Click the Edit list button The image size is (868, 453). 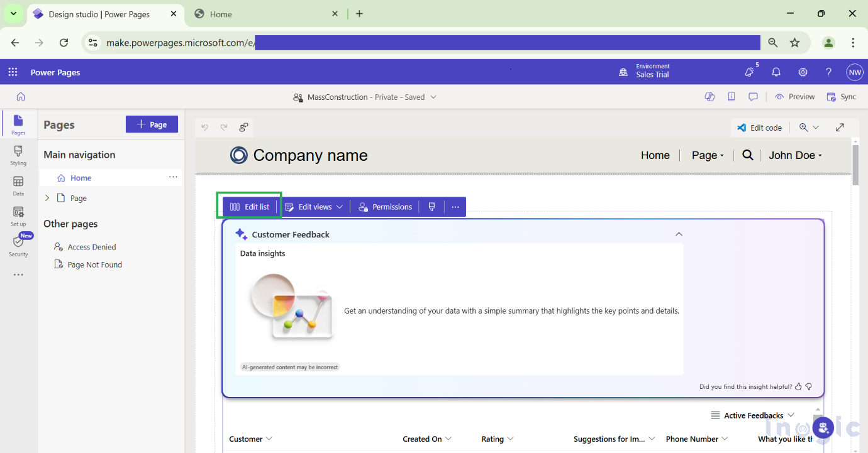click(250, 207)
